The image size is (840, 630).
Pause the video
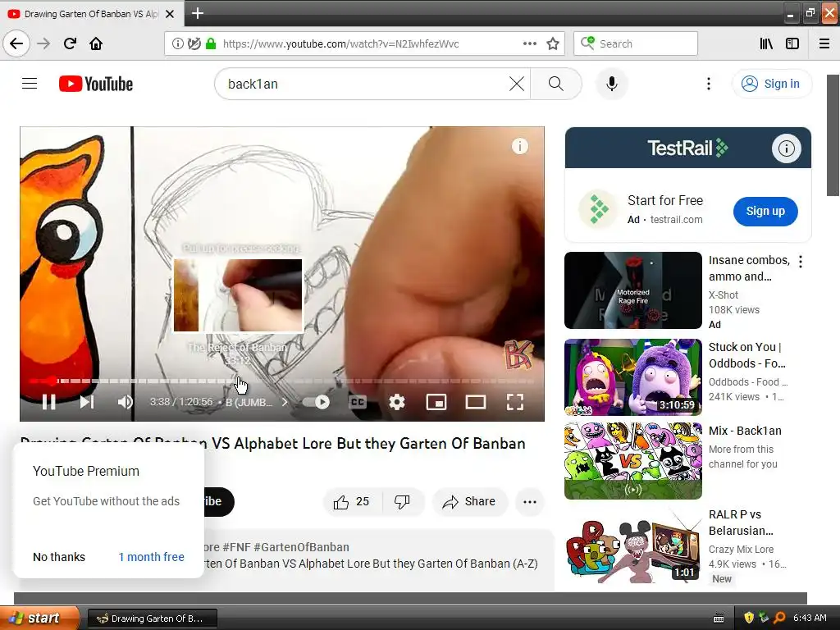[x=48, y=402]
